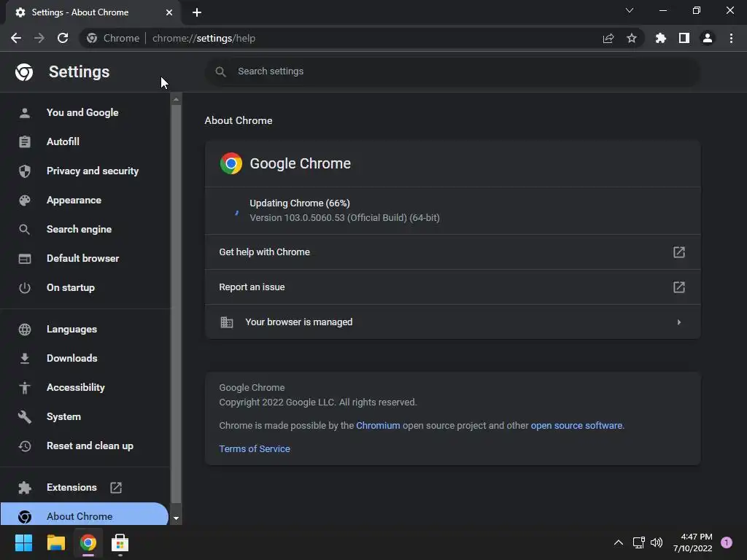Click the Google Chrome logo in About card
Viewport: 747px width, 560px height.
pos(231,164)
